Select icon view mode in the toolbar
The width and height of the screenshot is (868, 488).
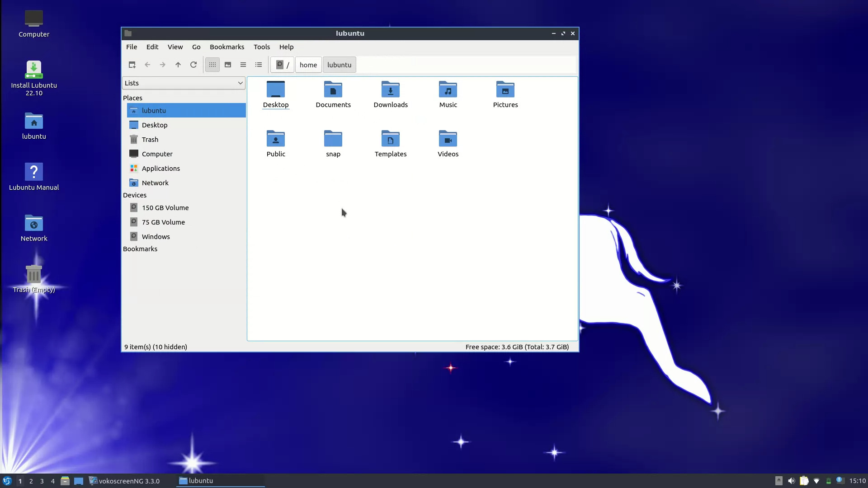tap(212, 65)
